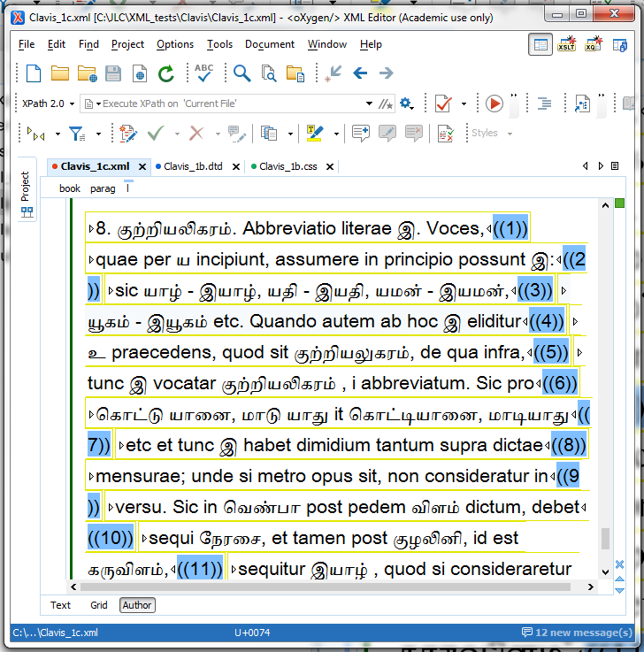The height and width of the screenshot is (652, 644).
Task: Go to last modification arrow icon
Action: pyautogui.click(x=333, y=73)
